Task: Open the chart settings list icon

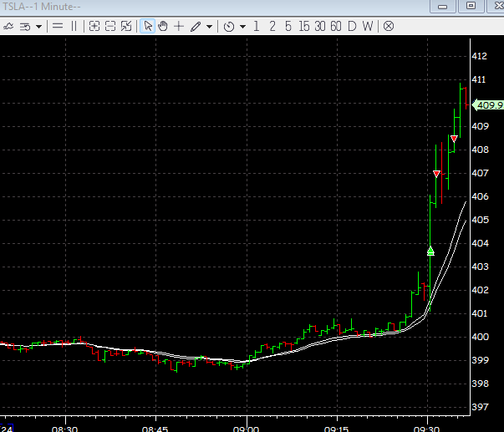Action: [x=25, y=27]
